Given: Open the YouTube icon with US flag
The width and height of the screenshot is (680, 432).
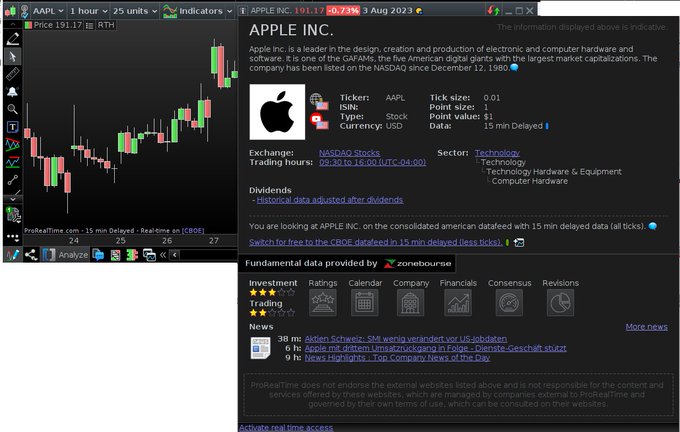Looking at the screenshot, I should pos(319,121).
